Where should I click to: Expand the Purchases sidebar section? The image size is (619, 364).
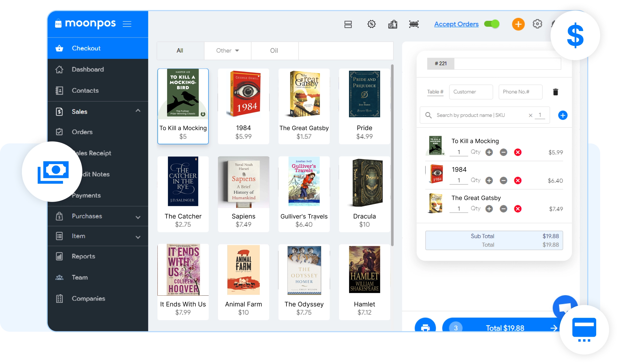pos(138,217)
